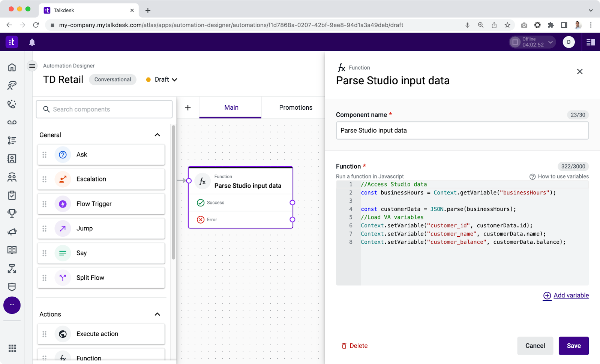Open the megaphone icon in the sidebar
Screen dimensions: 600x364
coord(12,232)
